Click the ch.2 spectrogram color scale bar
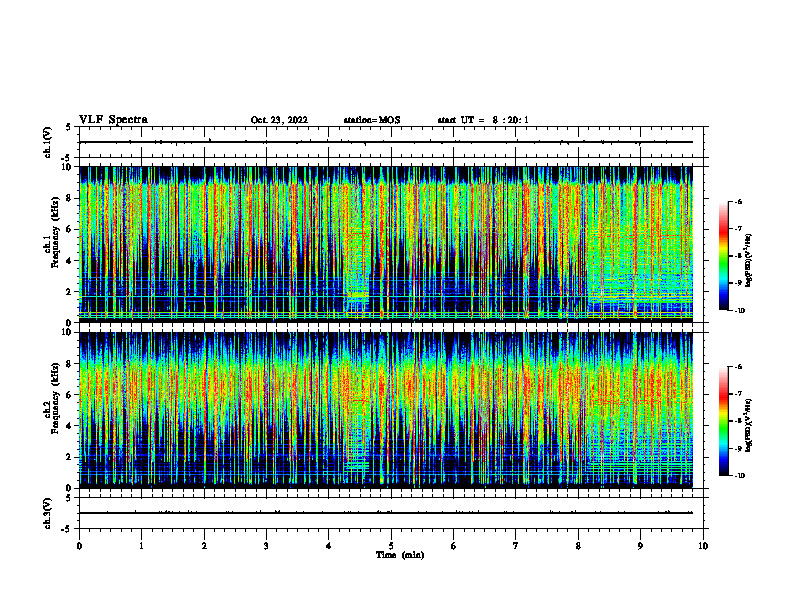Viewport: 792px width, 612px height. (724, 421)
